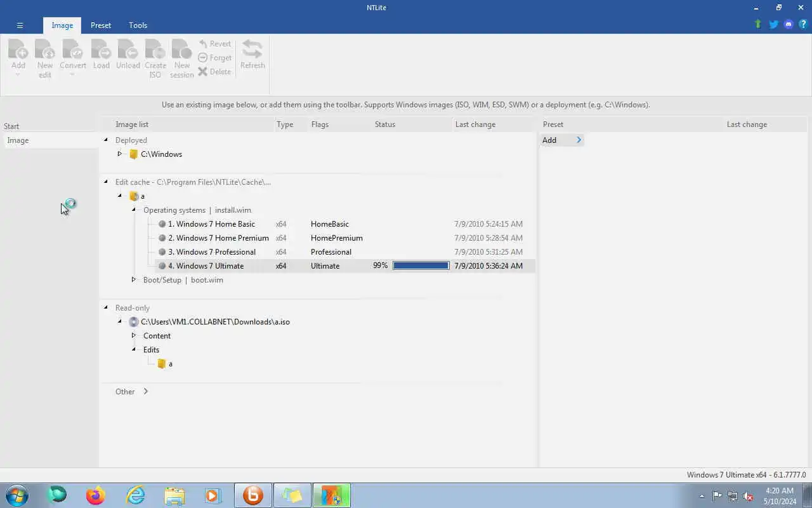Click the New session toolbar icon
The width and height of the screenshot is (812, 508).
tap(181, 50)
